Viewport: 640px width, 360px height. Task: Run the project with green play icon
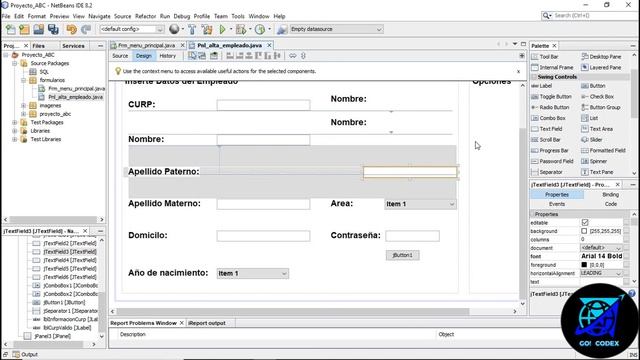point(222,29)
